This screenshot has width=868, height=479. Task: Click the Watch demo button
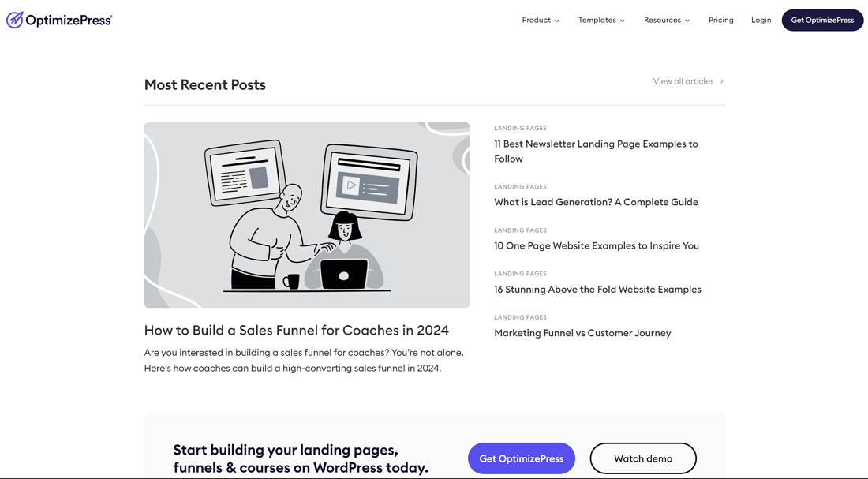tap(642, 458)
